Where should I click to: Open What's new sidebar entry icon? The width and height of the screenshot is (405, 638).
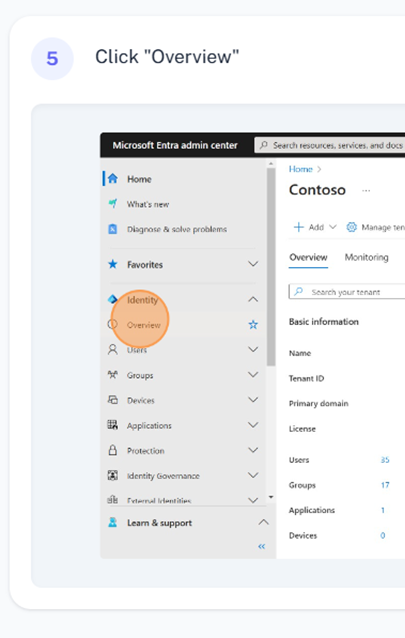click(x=113, y=203)
